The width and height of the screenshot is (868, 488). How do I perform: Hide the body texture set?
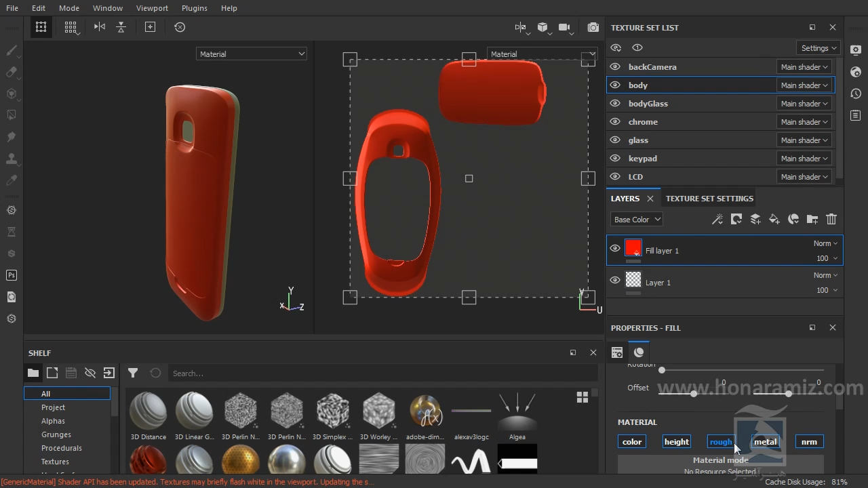(615, 85)
